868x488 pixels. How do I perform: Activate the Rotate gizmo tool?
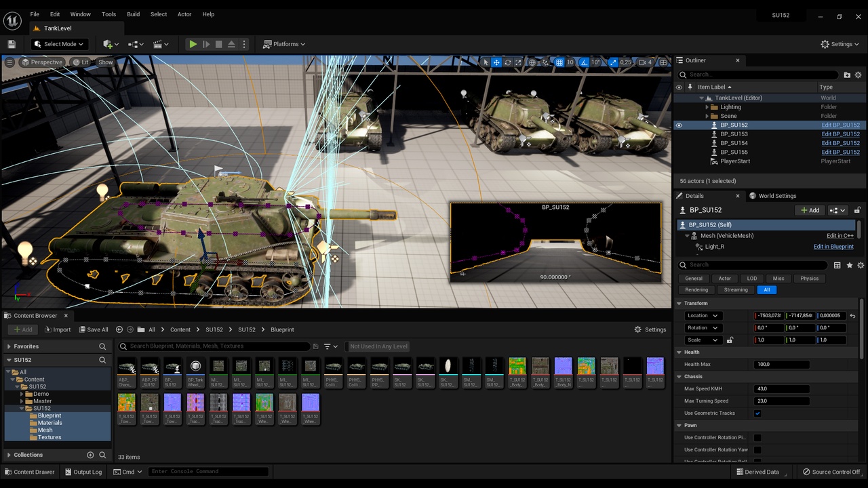click(507, 62)
